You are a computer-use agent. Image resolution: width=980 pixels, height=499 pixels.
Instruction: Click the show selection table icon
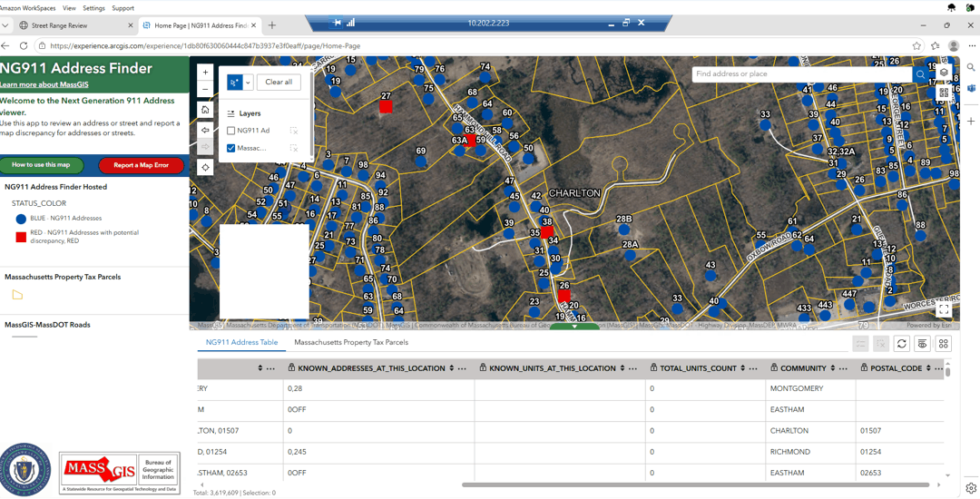tap(860, 344)
